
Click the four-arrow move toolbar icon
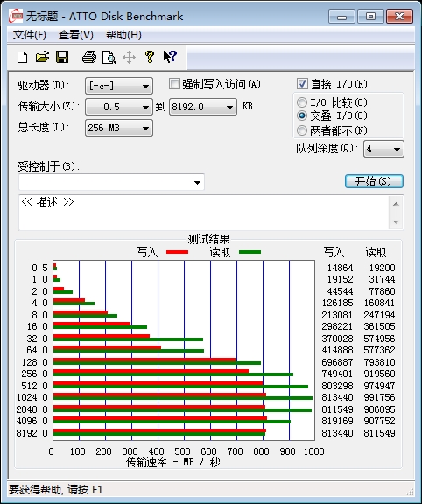tap(130, 58)
